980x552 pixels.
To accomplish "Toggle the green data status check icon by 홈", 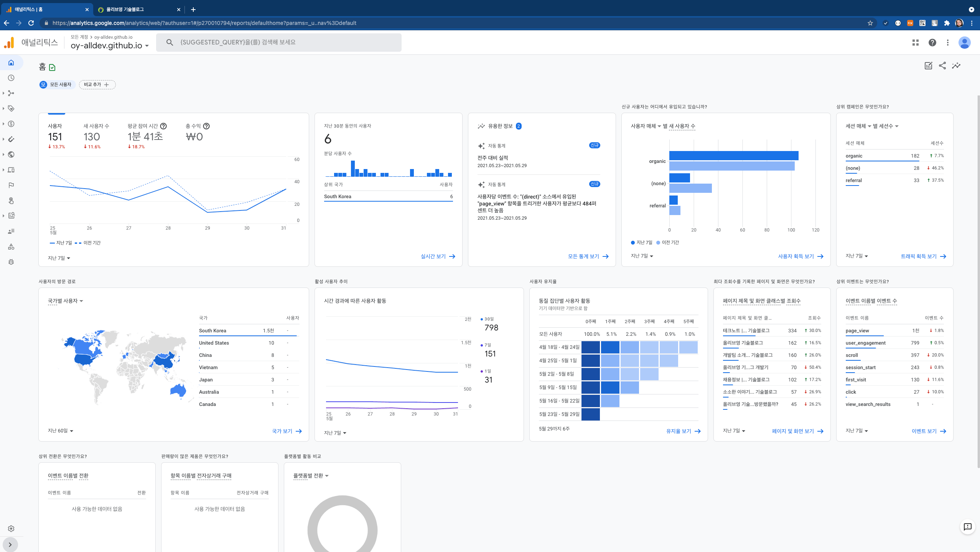I will (53, 68).
